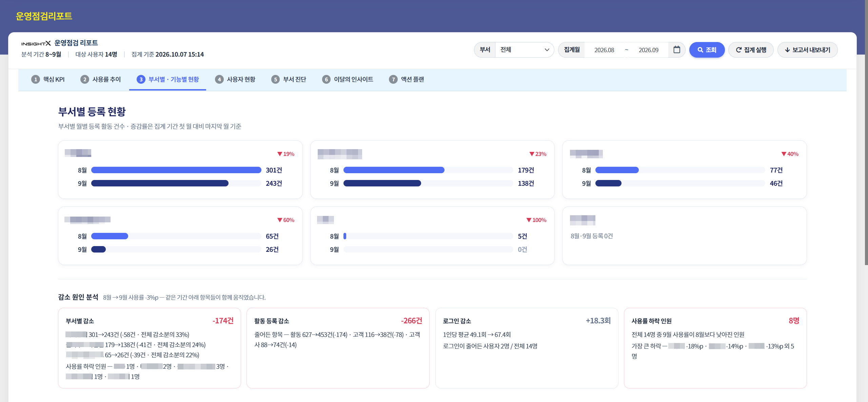Click the 301건 August progress bar
Viewport: 868px width, 402px height.
click(176, 170)
